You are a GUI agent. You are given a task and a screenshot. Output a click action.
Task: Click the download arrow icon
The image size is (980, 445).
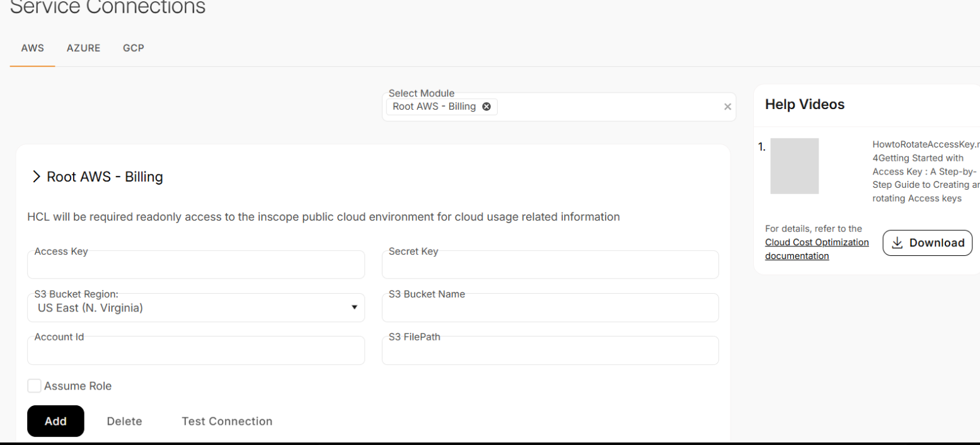pos(898,243)
